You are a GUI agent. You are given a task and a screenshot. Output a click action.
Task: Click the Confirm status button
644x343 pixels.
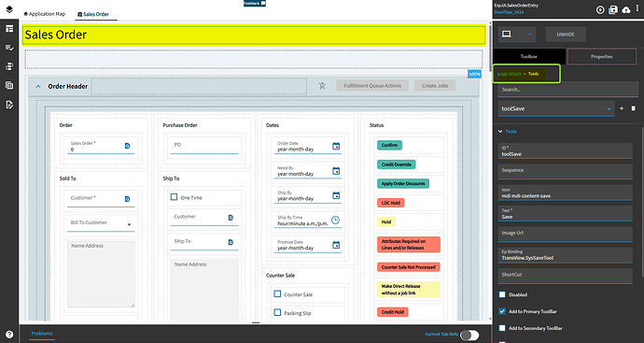click(389, 145)
